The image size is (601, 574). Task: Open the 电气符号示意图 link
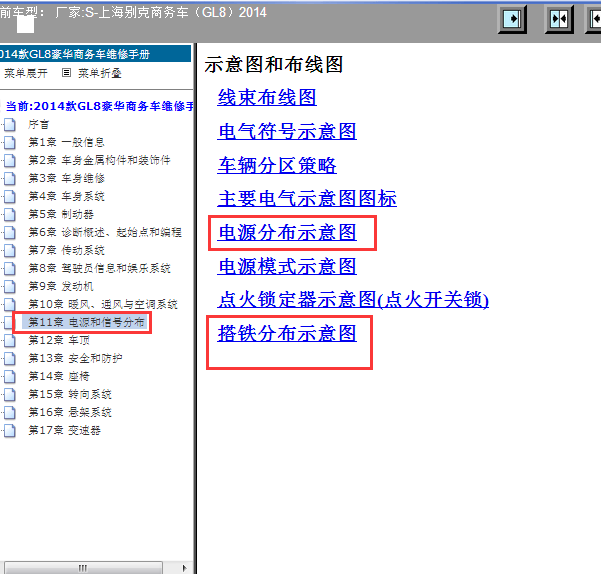pos(287,131)
